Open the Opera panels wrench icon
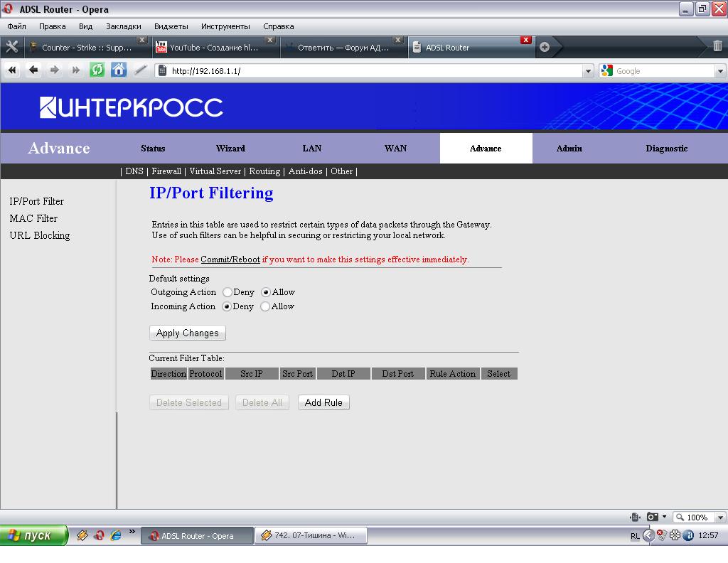 coord(11,47)
